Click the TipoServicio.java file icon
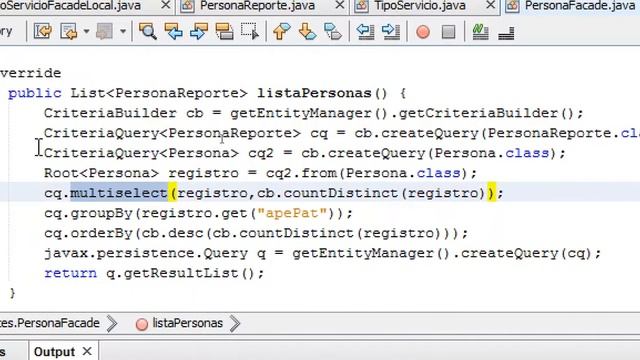Image resolution: width=640 pixels, height=360 pixels. [x=362, y=6]
